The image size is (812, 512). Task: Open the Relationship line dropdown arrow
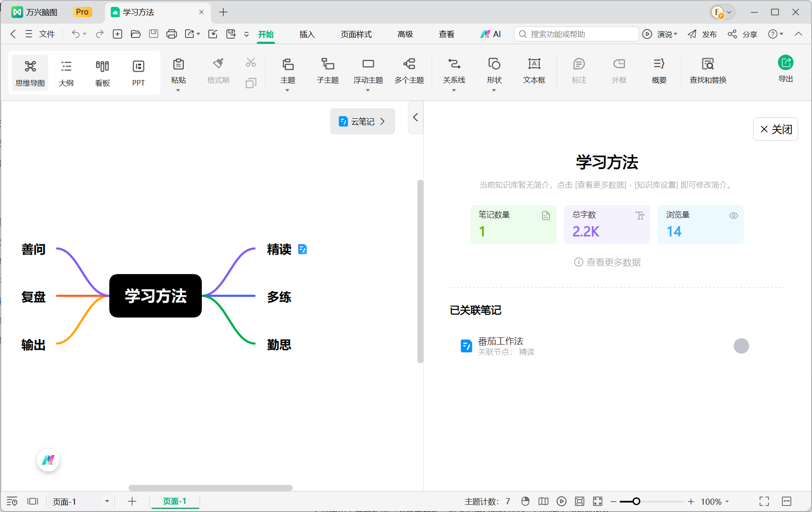[x=454, y=90]
